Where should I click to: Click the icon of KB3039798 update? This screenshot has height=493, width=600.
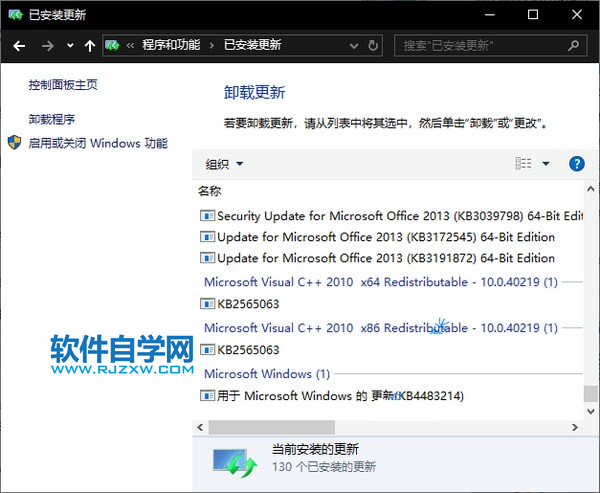click(x=207, y=216)
